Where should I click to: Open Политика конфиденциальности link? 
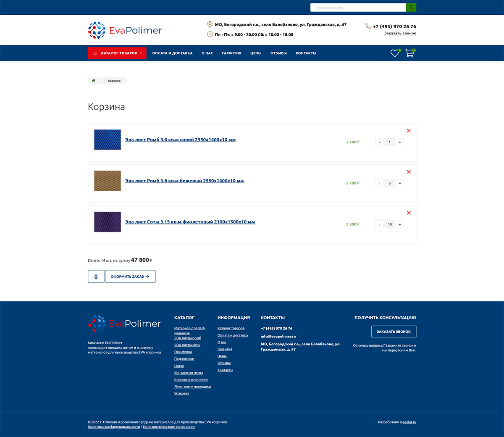pyautogui.click(x=114, y=427)
